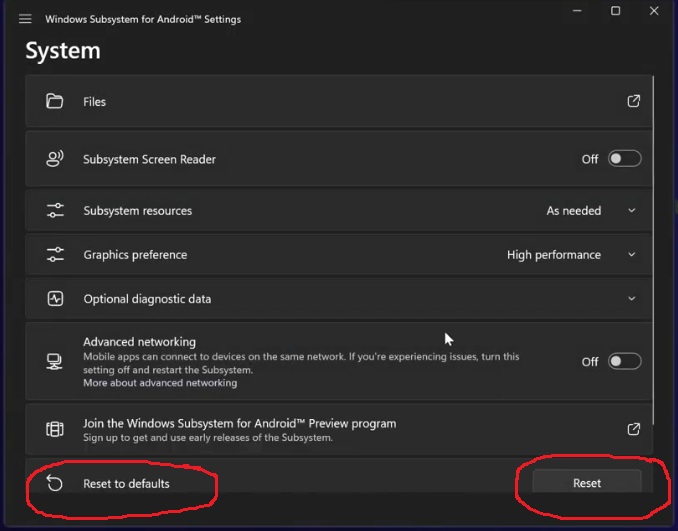
Task: Click the Reset button
Action: click(x=587, y=482)
